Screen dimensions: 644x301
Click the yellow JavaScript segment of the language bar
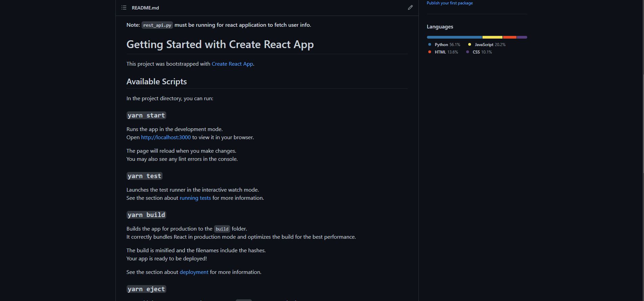(492, 37)
